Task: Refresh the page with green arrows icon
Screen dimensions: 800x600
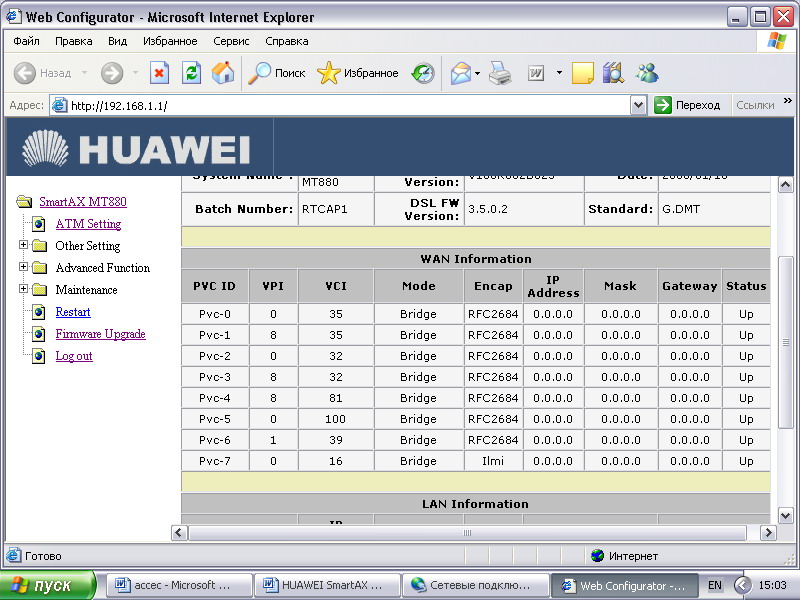Action: 191,73
